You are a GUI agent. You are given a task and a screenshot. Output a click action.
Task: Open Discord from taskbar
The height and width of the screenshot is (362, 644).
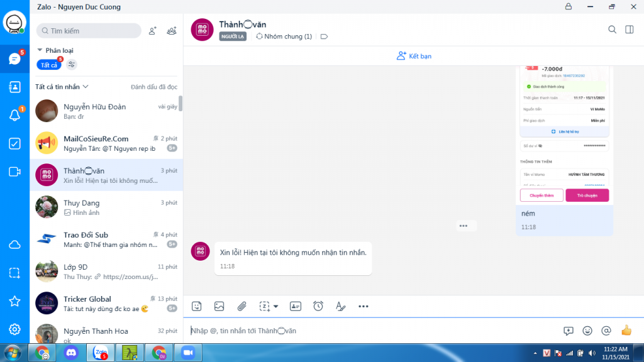pyautogui.click(x=71, y=353)
